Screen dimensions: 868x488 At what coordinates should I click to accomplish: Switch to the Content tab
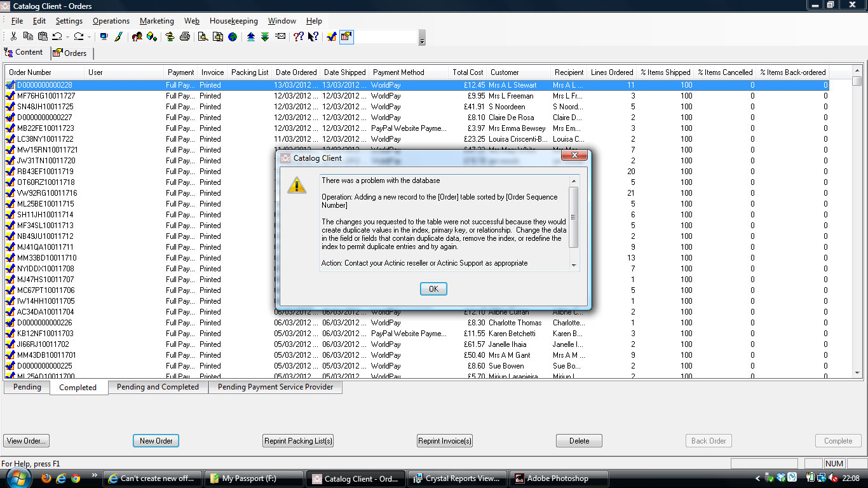(24, 53)
